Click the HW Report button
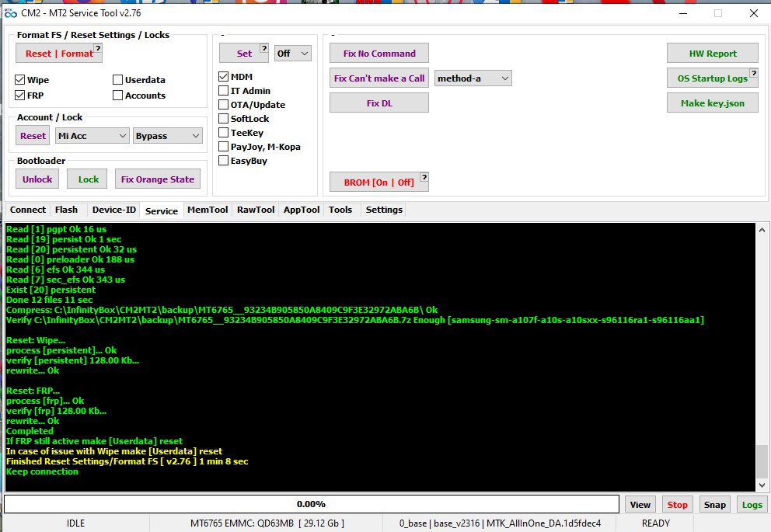The height and width of the screenshot is (532, 771). pos(713,53)
